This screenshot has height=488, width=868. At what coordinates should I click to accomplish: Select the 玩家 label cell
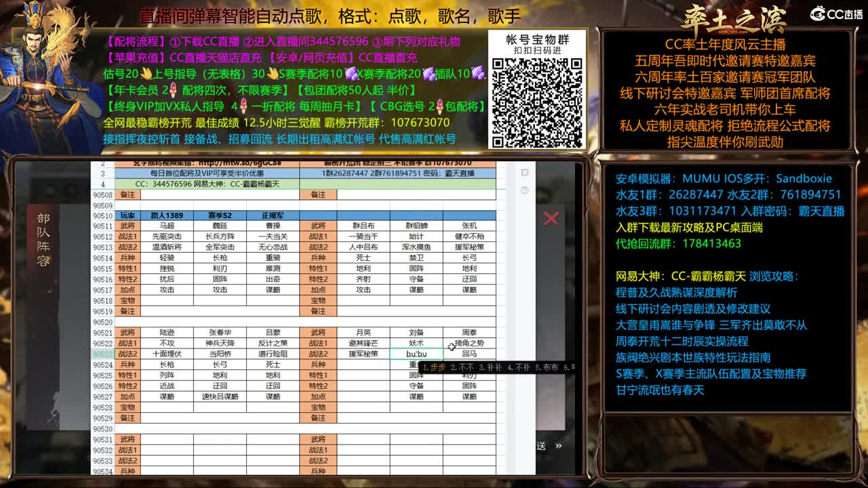127,216
